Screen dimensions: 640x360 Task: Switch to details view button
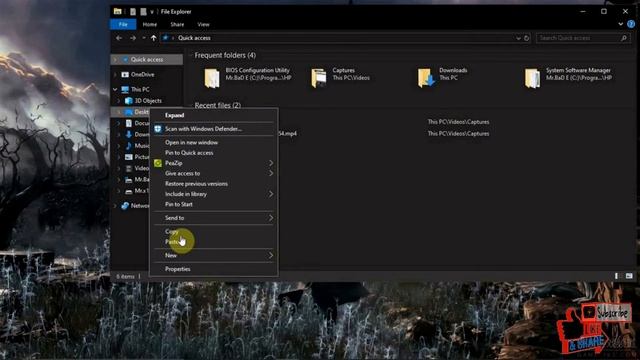[x=617, y=276]
